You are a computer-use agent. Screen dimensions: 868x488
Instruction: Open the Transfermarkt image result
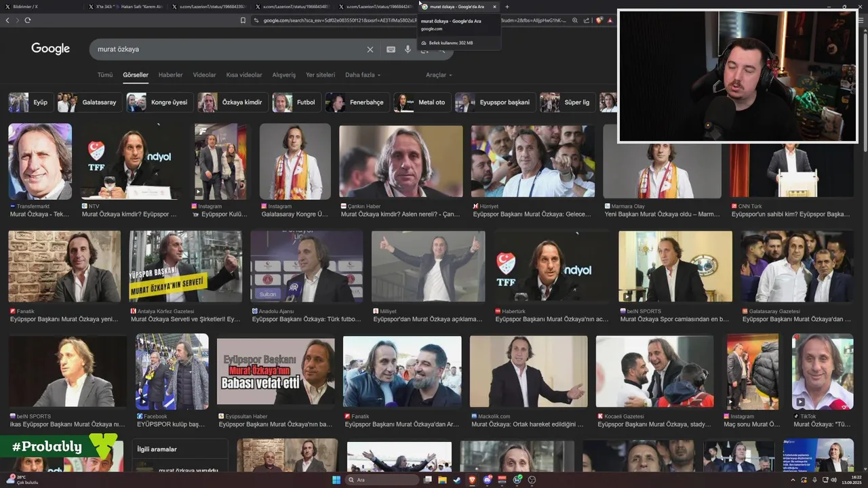[40, 161]
